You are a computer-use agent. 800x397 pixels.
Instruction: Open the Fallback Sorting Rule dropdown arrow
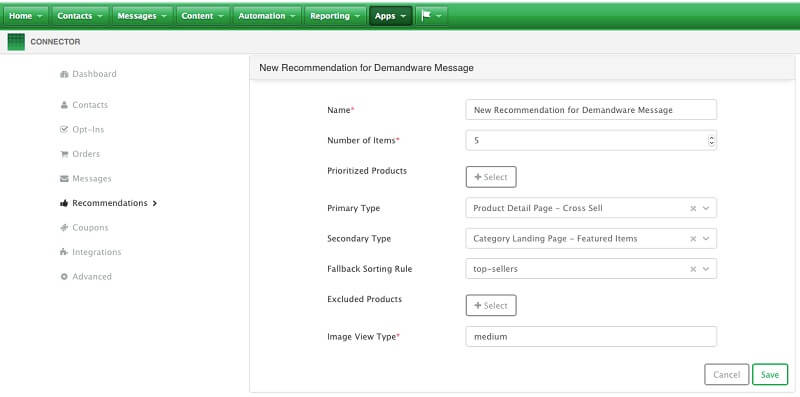pos(706,269)
